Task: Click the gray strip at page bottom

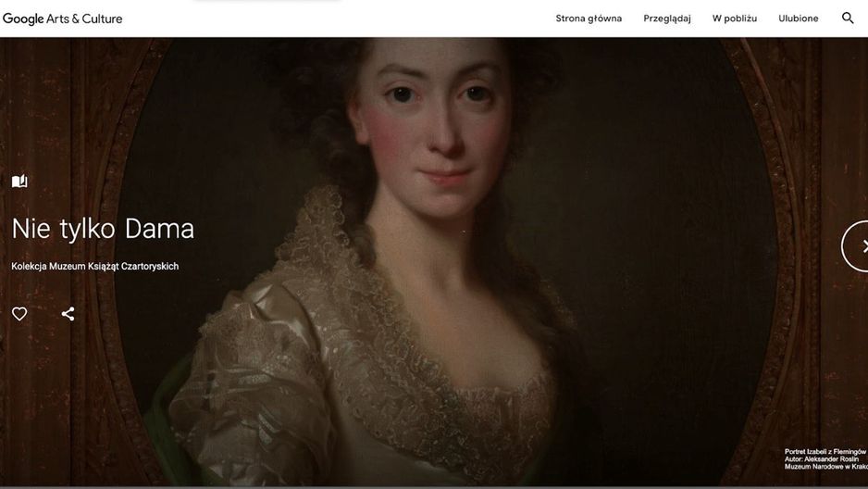Action: [434, 487]
